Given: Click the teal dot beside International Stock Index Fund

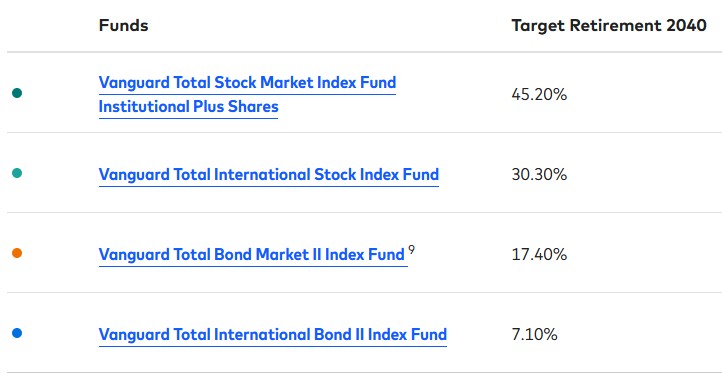Looking at the screenshot, I should (x=17, y=173).
